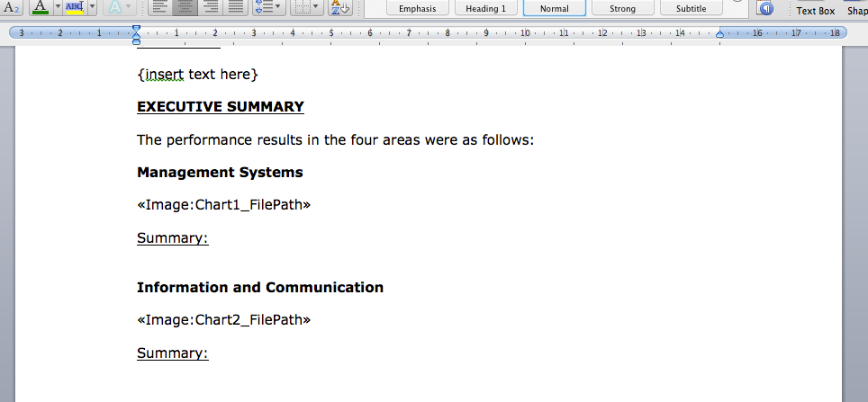868x402 pixels.
Task: Click the 'The performance results' sentence
Action: [x=335, y=140]
